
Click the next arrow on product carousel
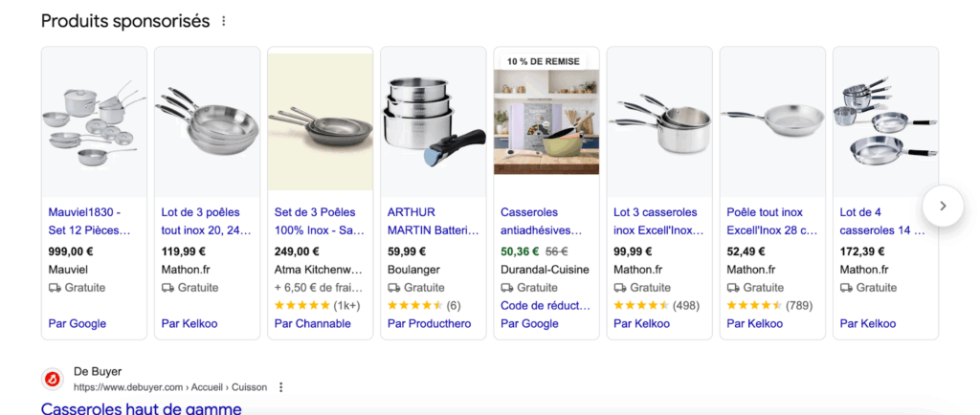point(943,206)
